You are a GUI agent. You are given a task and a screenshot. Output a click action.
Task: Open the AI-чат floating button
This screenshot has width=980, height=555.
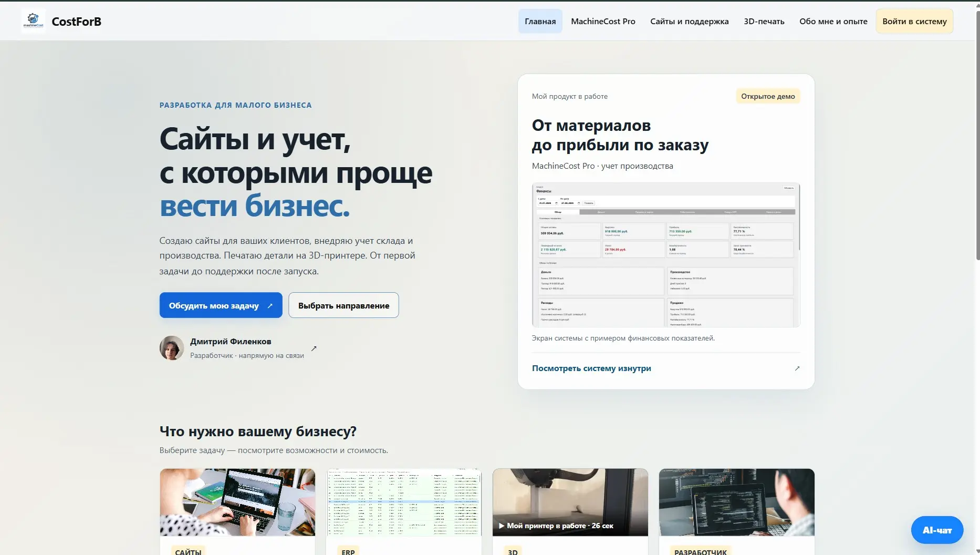(x=937, y=530)
